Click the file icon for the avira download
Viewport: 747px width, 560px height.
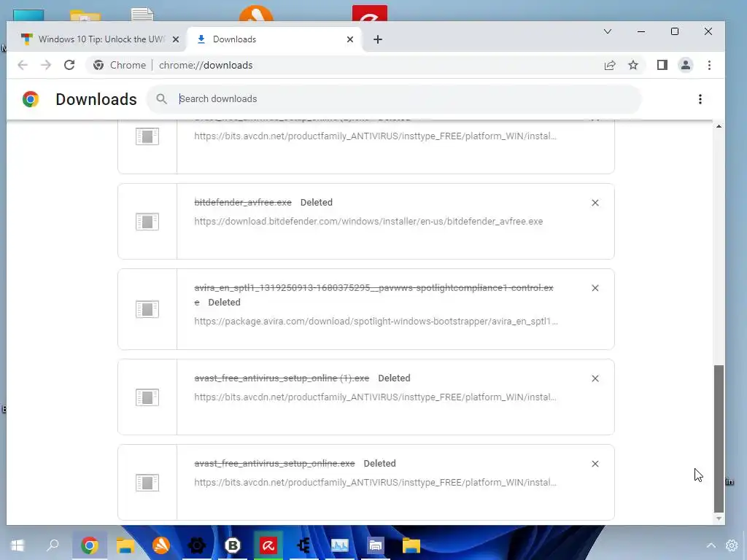point(147,309)
